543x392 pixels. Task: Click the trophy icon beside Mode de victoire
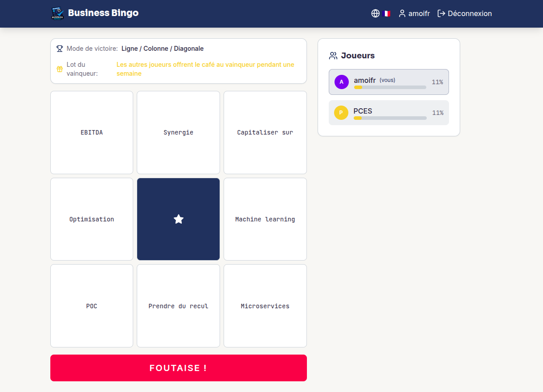tap(59, 48)
